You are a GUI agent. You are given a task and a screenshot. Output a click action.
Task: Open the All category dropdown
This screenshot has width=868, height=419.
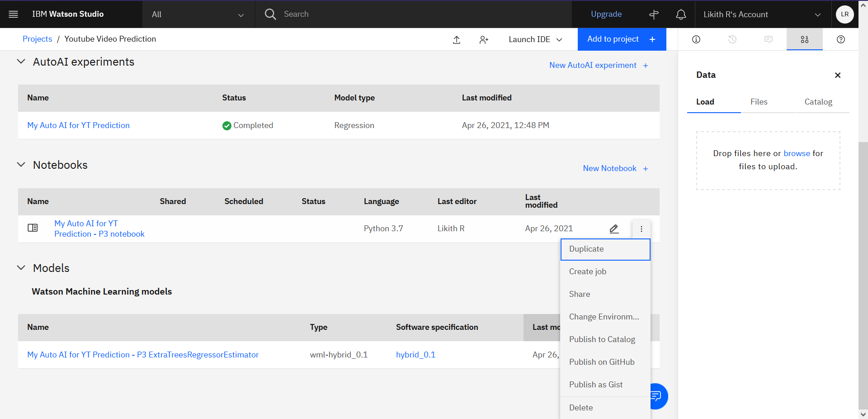pos(198,14)
